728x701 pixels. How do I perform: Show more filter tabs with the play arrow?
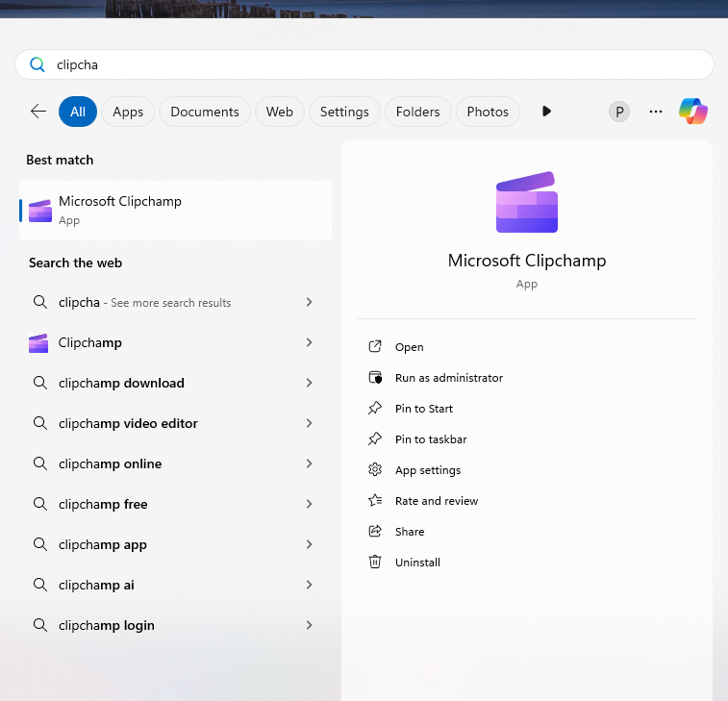546,112
